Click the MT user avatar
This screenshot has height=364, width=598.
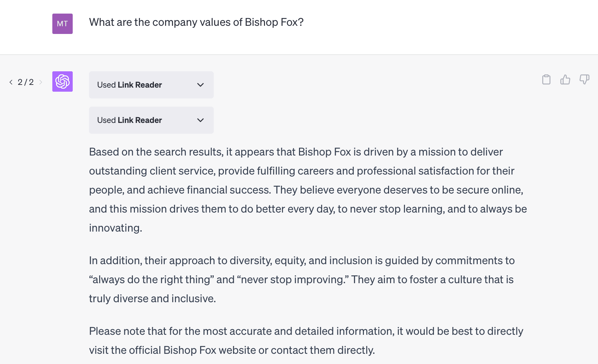point(63,24)
